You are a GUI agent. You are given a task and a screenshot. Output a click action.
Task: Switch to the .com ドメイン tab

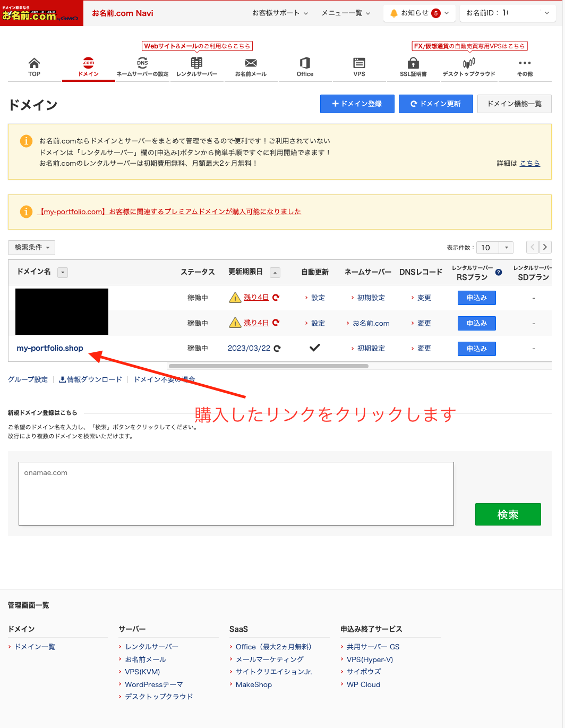click(88, 62)
